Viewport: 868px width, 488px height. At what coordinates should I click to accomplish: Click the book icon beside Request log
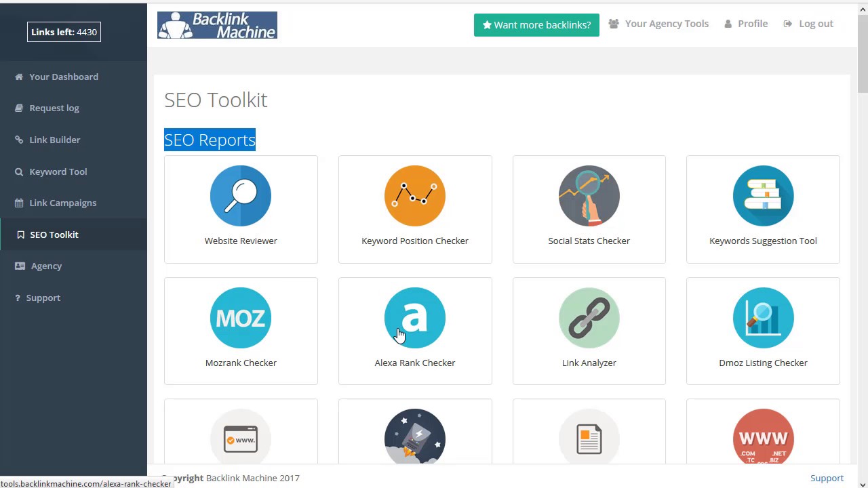[x=19, y=108]
